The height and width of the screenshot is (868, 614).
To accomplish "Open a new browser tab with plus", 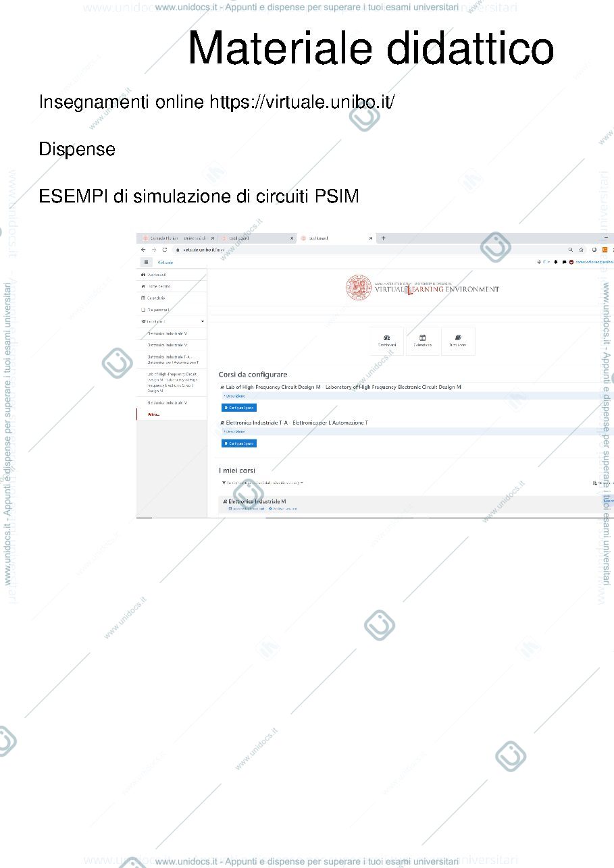I will pyautogui.click(x=384, y=238).
